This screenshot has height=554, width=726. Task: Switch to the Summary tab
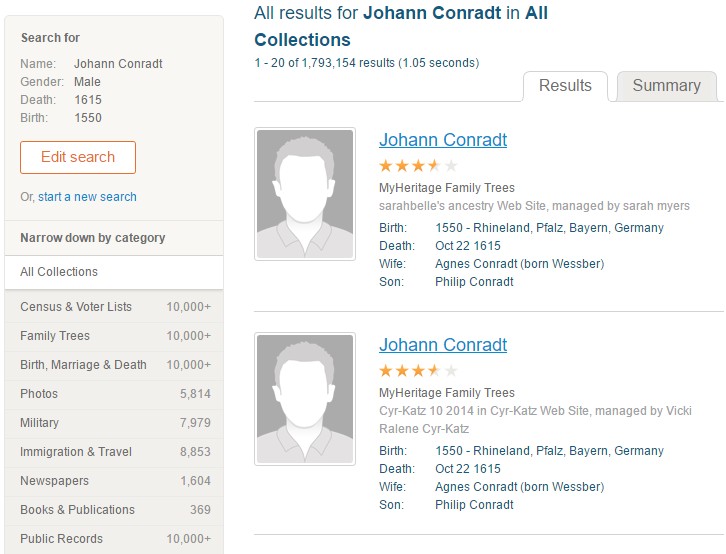666,86
